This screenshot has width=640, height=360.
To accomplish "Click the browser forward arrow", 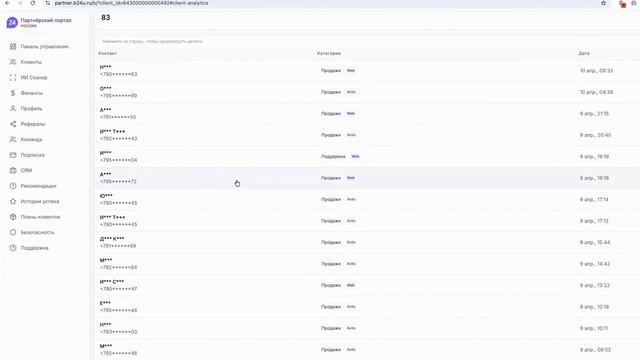I will click(20, 3).
